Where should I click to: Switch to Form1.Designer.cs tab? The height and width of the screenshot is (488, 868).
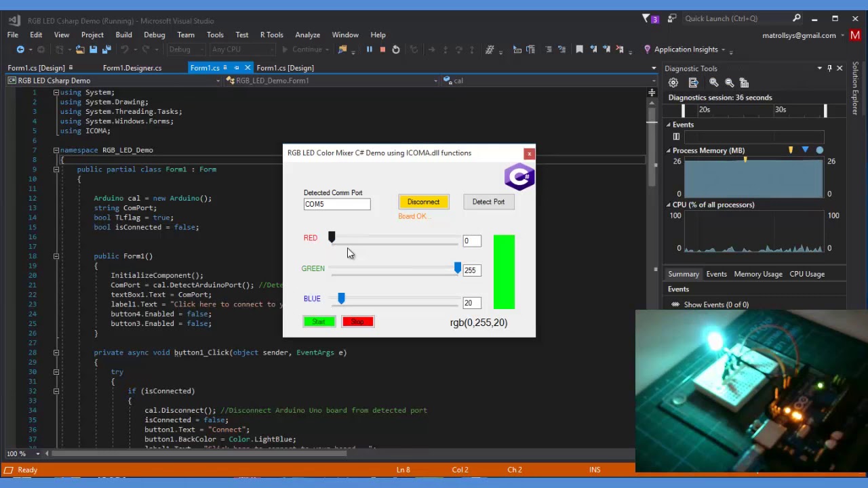[132, 68]
